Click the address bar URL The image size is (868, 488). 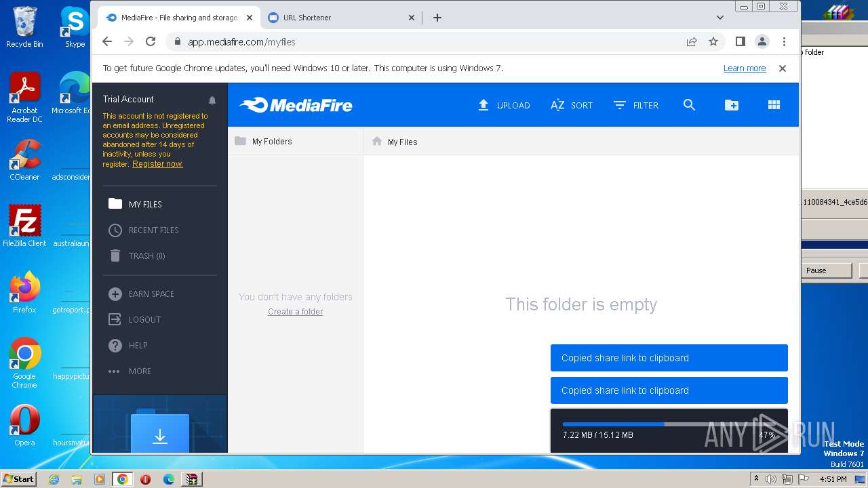click(241, 41)
